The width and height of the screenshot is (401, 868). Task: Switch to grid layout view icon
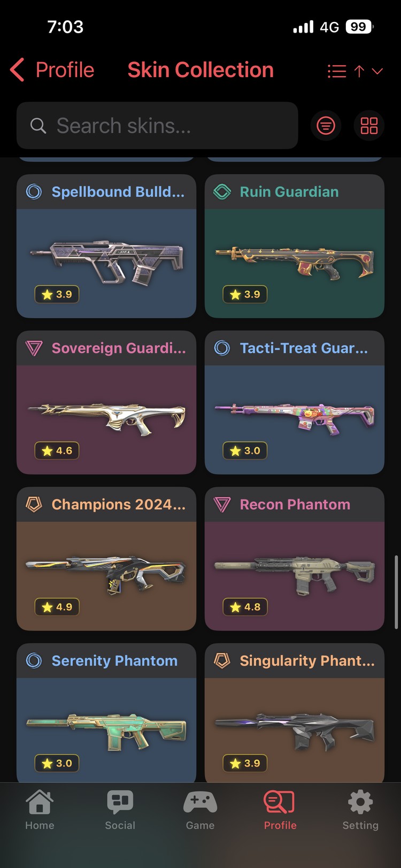pyautogui.click(x=369, y=126)
